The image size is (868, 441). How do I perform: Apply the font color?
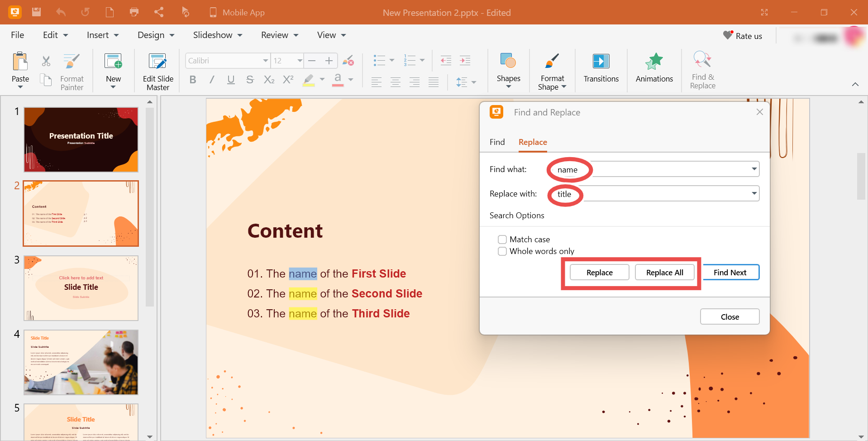(x=338, y=80)
